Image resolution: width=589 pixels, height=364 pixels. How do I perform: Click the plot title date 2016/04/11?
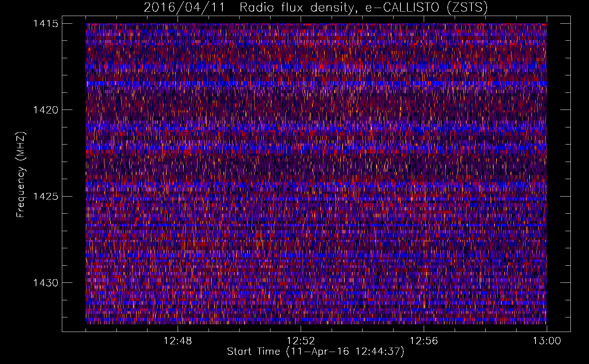click(184, 8)
